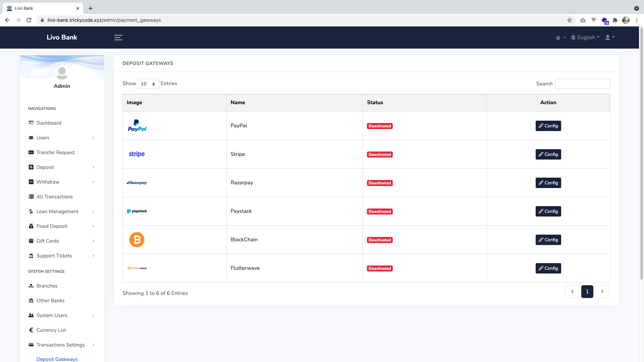The image size is (644, 362).
Task: Open the Show entries count dropdown
Action: (x=149, y=84)
